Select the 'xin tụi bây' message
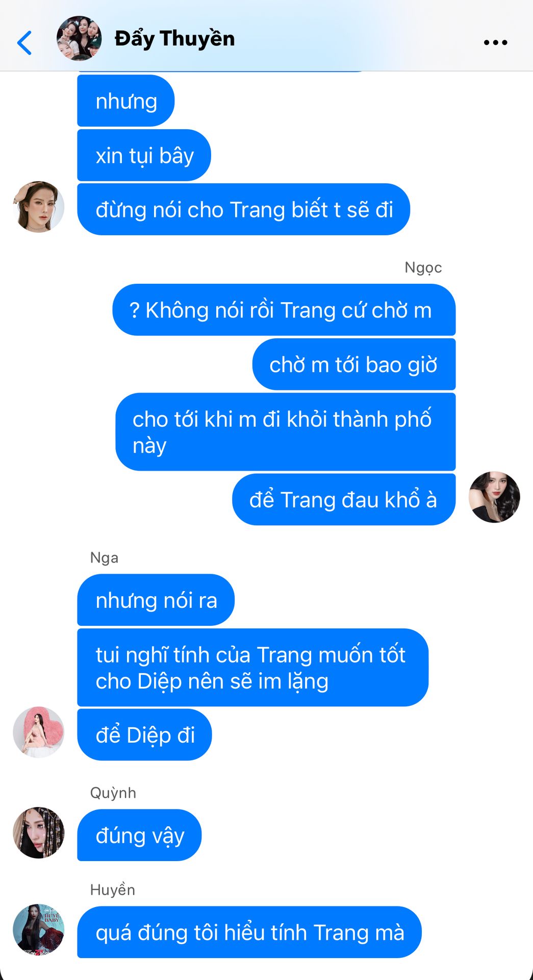 [144, 155]
